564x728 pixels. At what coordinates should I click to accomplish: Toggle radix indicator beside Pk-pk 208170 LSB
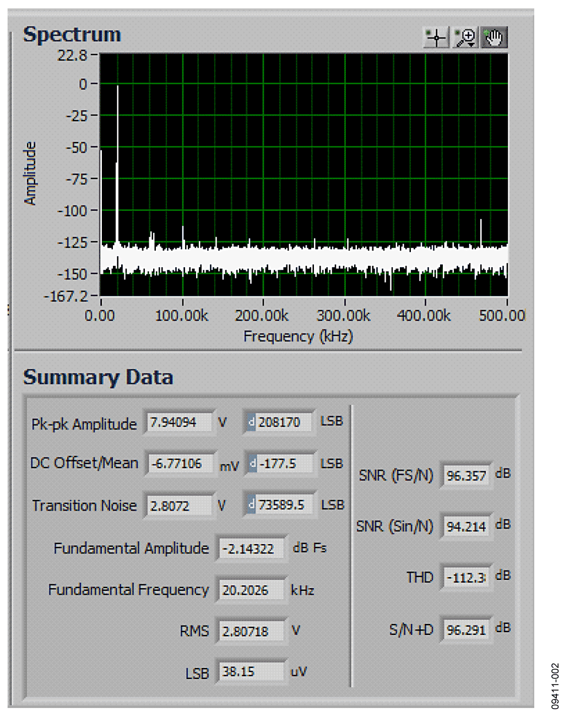click(251, 422)
